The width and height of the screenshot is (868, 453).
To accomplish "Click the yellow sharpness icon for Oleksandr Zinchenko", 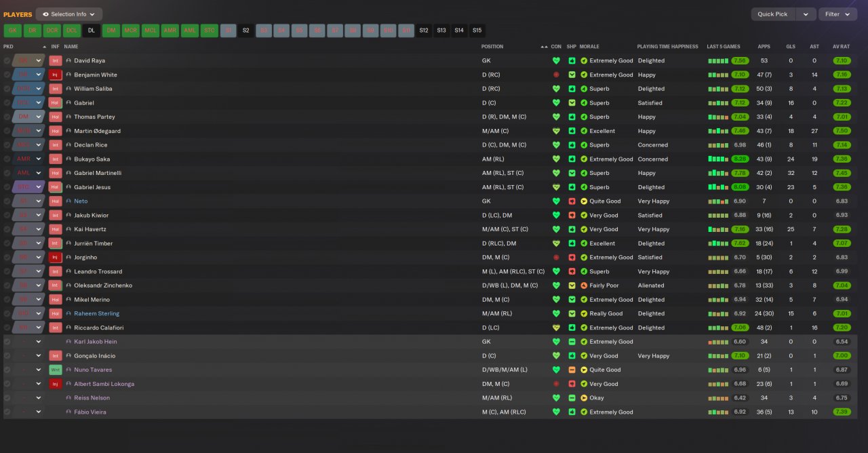I will 572,285.
